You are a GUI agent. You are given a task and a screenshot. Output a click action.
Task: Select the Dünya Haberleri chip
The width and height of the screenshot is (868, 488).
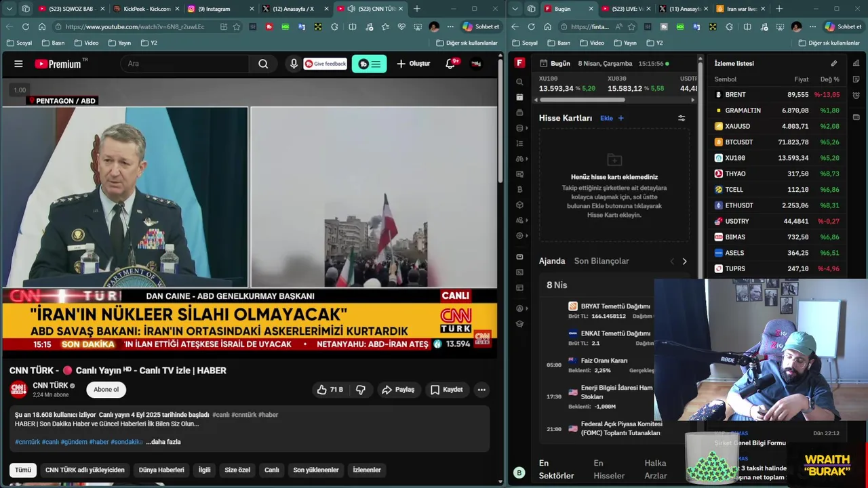coord(161,470)
